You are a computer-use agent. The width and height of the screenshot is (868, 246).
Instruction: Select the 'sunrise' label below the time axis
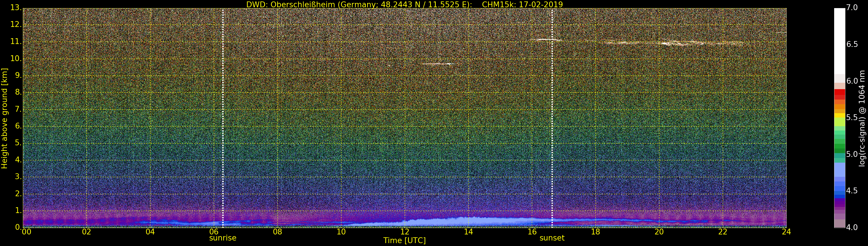click(223, 238)
